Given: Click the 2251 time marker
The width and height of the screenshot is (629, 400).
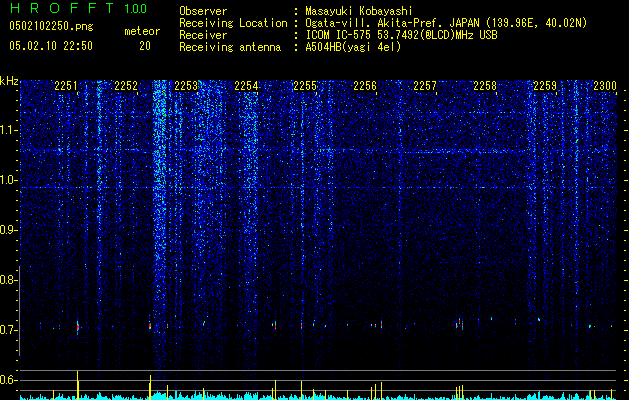Looking at the screenshot, I should [x=66, y=86].
